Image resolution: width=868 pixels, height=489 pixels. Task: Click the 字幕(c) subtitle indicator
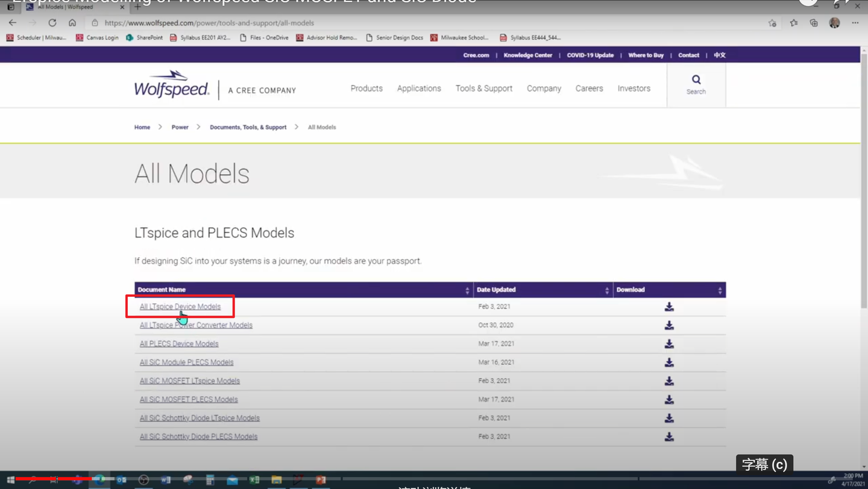[764, 464]
